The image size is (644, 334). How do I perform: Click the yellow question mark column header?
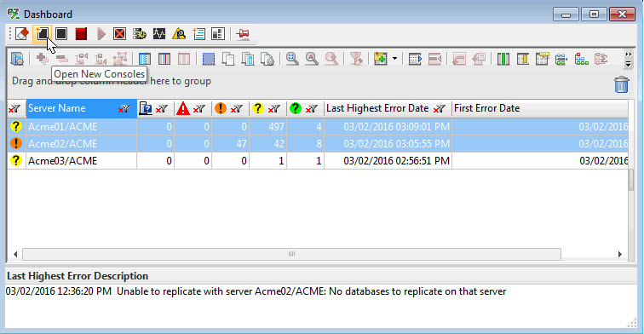(258, 108)
